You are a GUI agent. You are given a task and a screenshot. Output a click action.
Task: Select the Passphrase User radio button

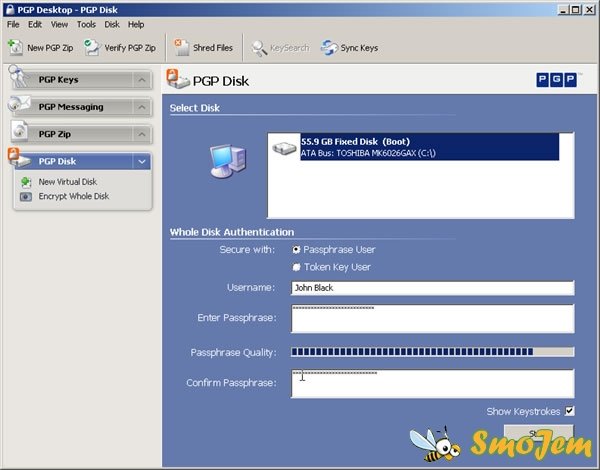point(296,249)
